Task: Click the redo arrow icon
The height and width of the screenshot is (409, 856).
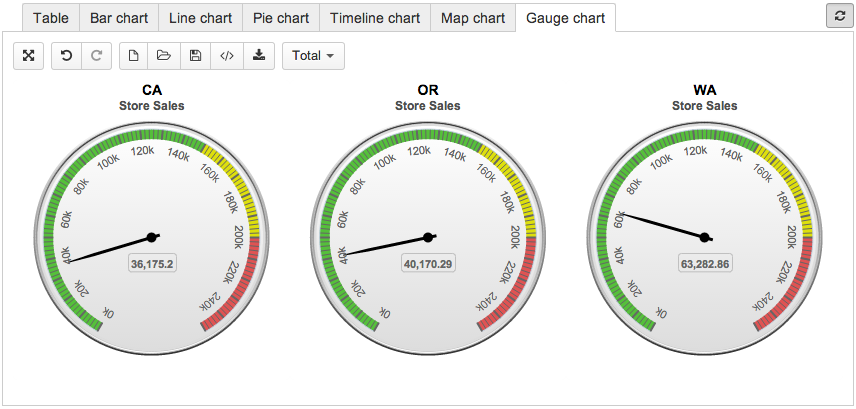Action: pyautogui.click(x=97, y=56)
